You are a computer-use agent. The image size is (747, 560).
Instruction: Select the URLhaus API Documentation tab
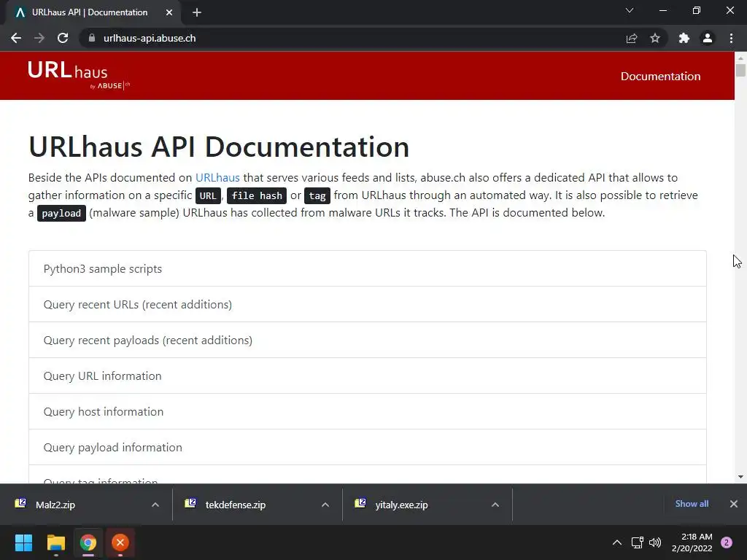coord(90,12)
